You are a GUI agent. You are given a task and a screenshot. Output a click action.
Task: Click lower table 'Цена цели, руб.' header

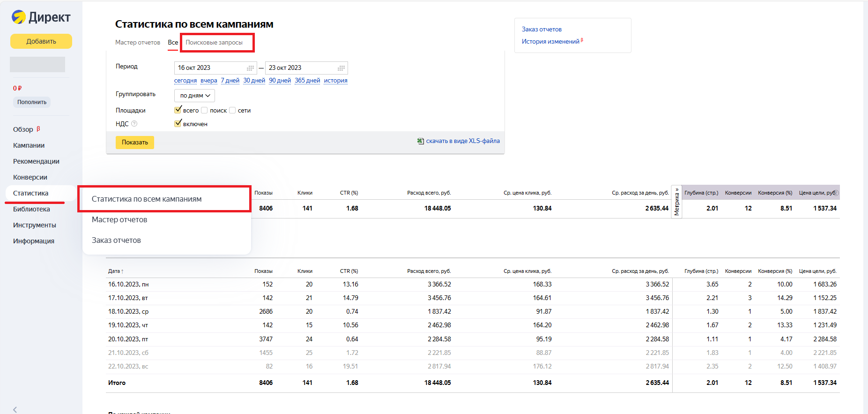coord(818,271)
